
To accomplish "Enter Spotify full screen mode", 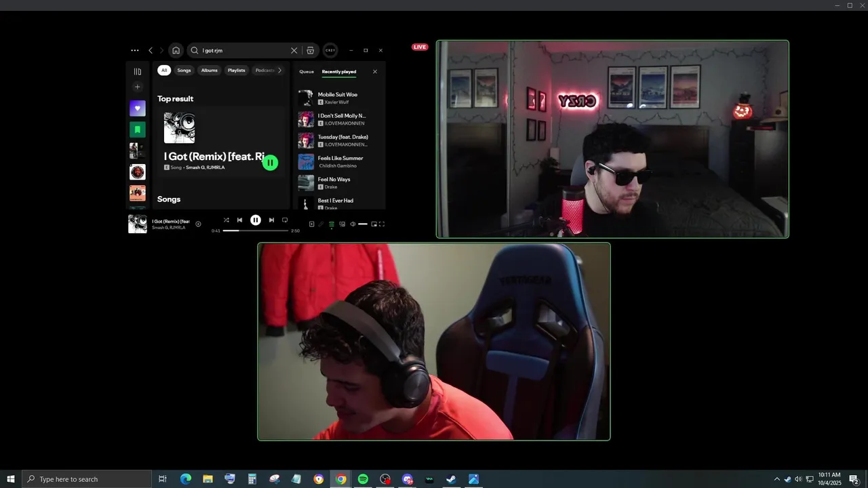I will (382, 224).
